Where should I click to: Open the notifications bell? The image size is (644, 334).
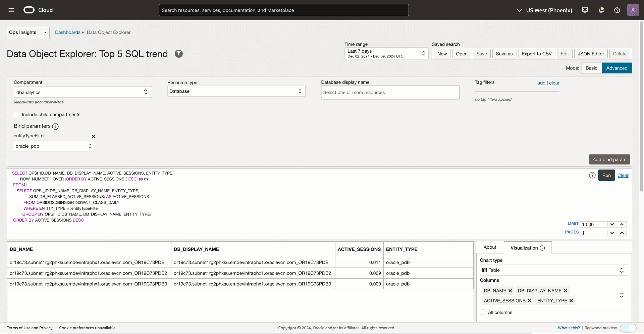tap(601, 10)
